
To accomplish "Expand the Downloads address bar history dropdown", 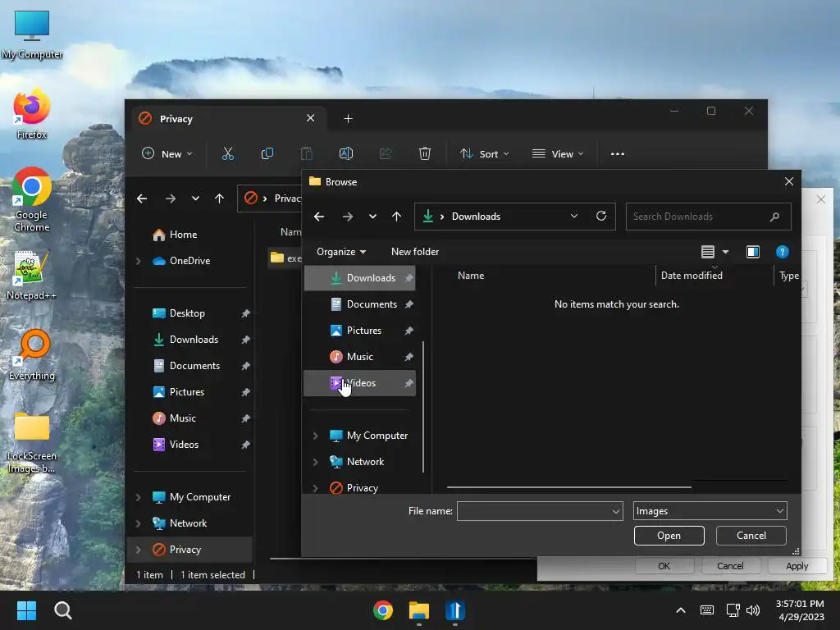I will coord(573,217).
